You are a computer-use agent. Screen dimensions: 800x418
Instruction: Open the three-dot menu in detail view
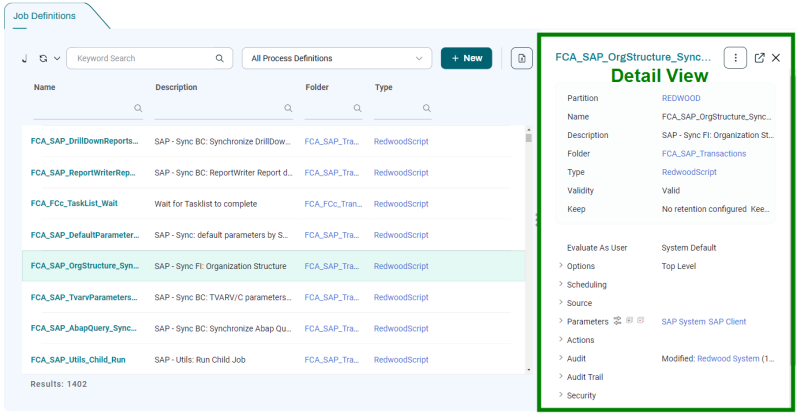(x=735, y=58)
